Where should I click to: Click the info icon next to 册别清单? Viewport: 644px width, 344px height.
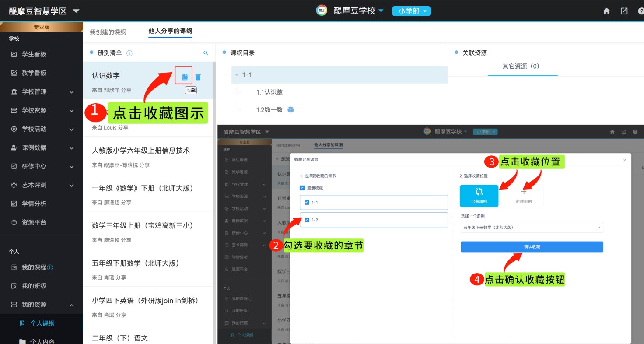(x=129, y=53)
